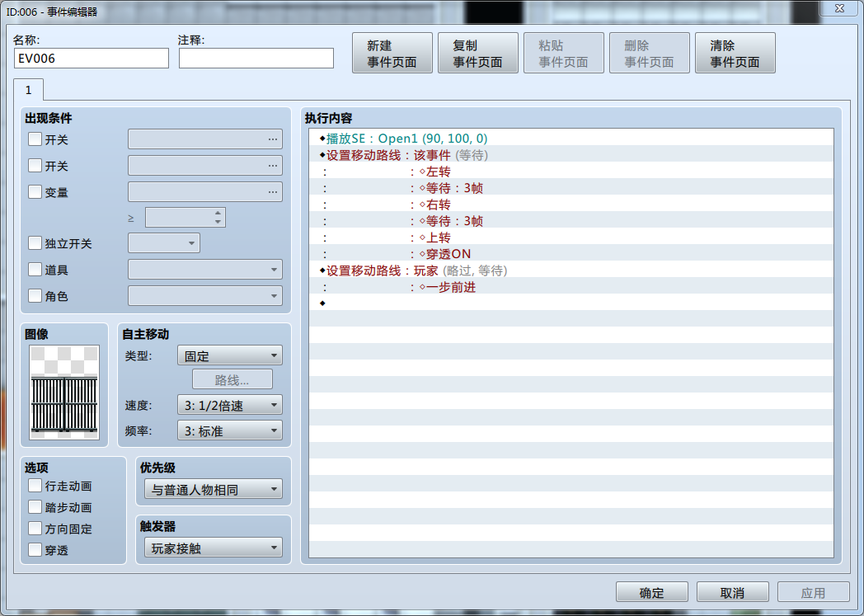Select the 播放SE：Open1 command line
The height and width of the screenshot is (616, 864).
(x=571, y=139)
